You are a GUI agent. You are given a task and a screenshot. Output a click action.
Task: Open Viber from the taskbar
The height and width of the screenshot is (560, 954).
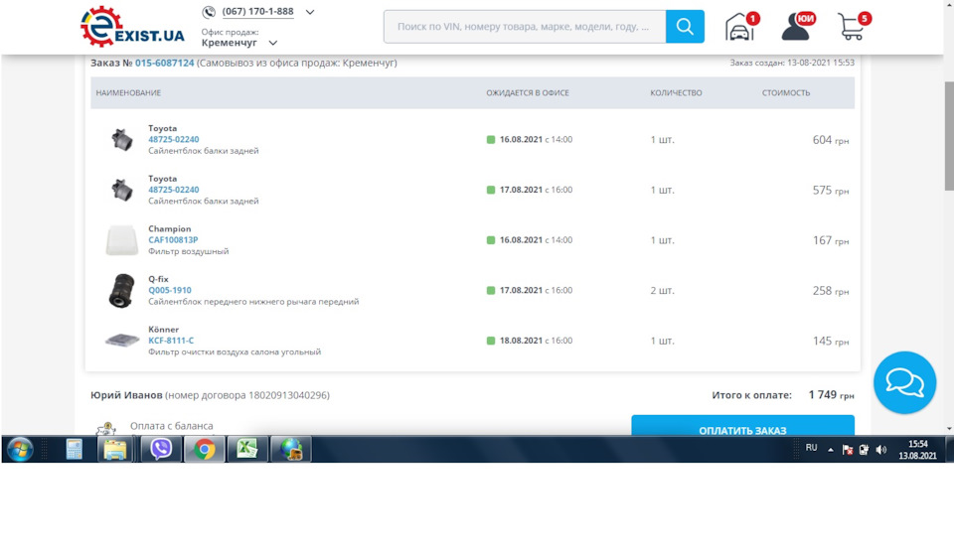[161, 450]
